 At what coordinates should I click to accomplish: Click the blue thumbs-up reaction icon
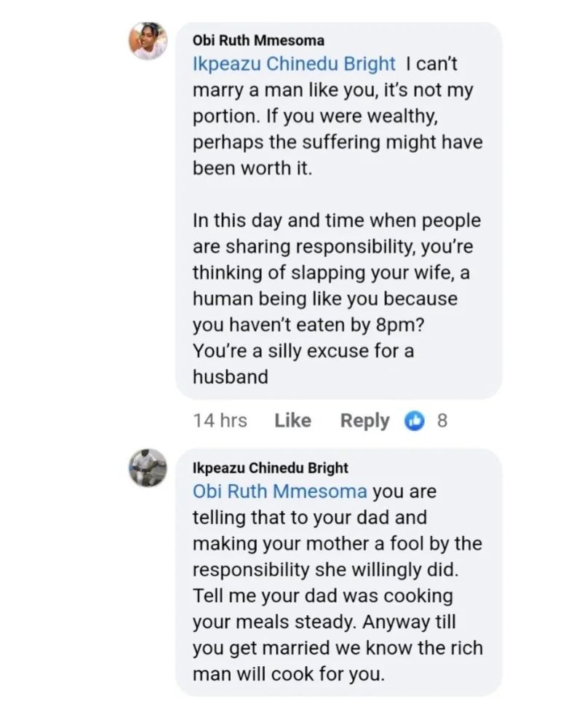click(415, 421)
